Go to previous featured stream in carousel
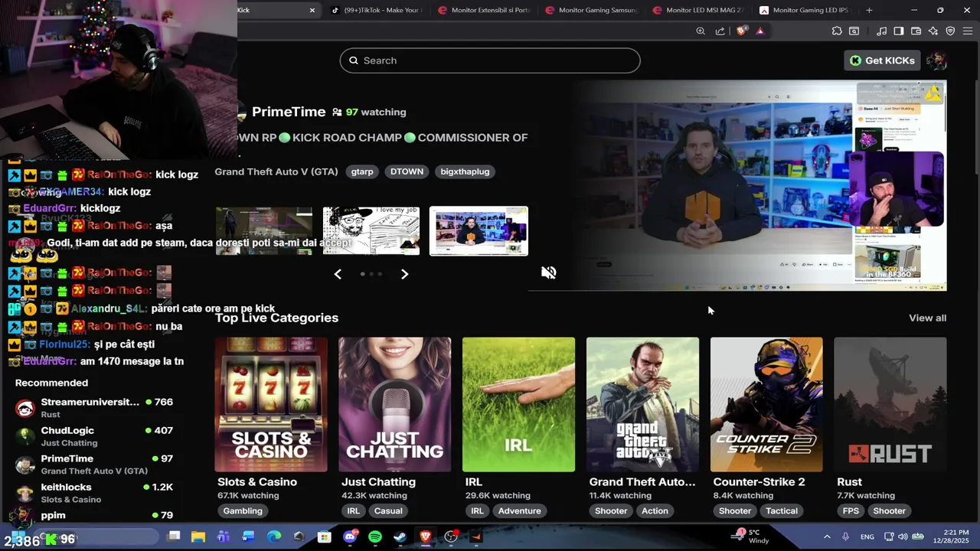 [x=338, y=274]
